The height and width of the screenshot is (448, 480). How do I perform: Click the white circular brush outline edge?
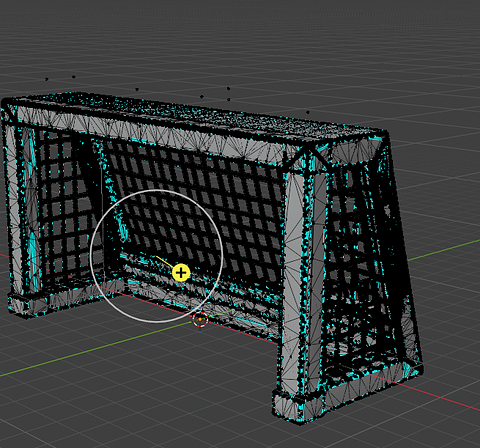[x=156, y=190]
